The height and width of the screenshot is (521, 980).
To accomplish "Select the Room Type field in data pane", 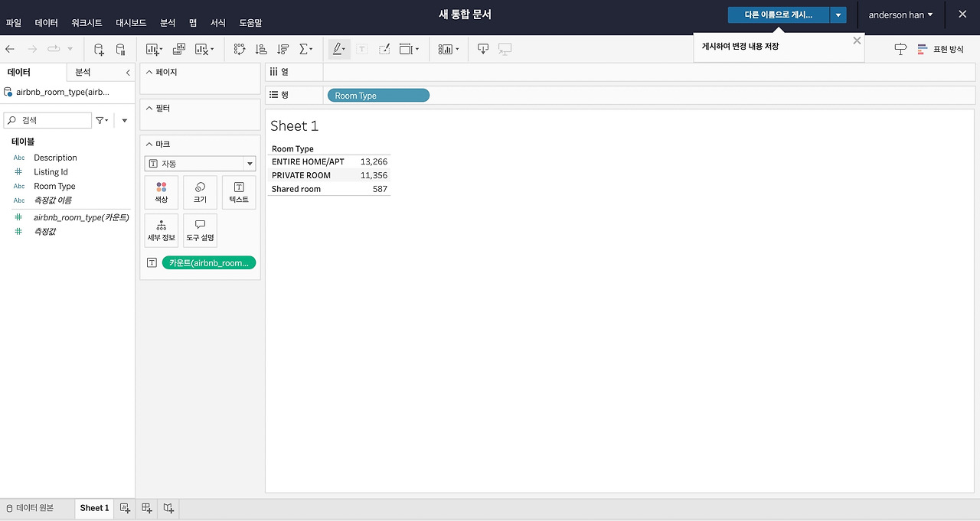I will [x=54, y=186].
